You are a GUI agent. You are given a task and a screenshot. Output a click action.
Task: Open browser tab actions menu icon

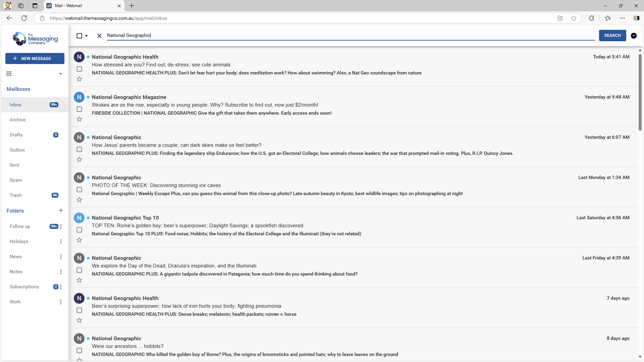[35, 6]
